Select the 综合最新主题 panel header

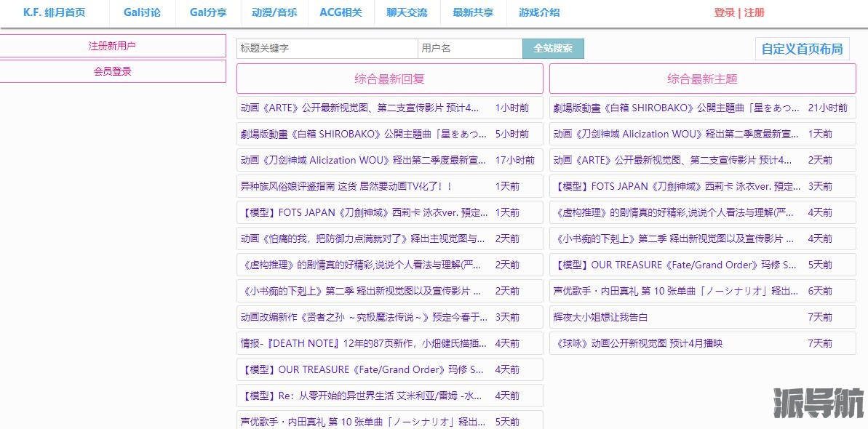703,79
